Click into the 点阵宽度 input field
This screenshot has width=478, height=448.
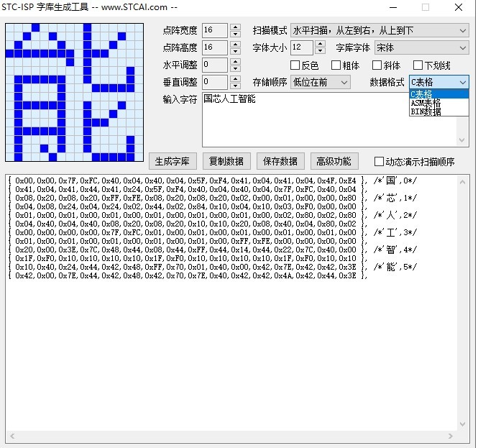pyautogui.click(x=215, y=30)
